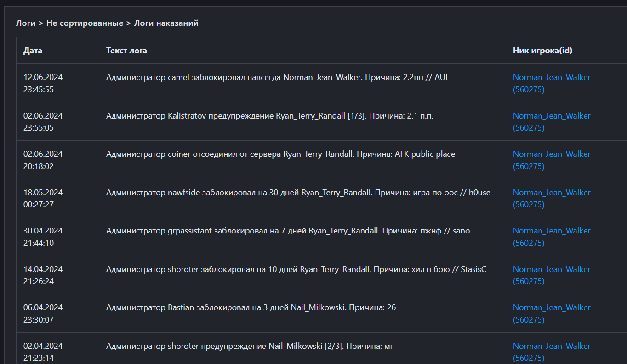Click the player link in the grpassistant ban row

click(552, 231)
